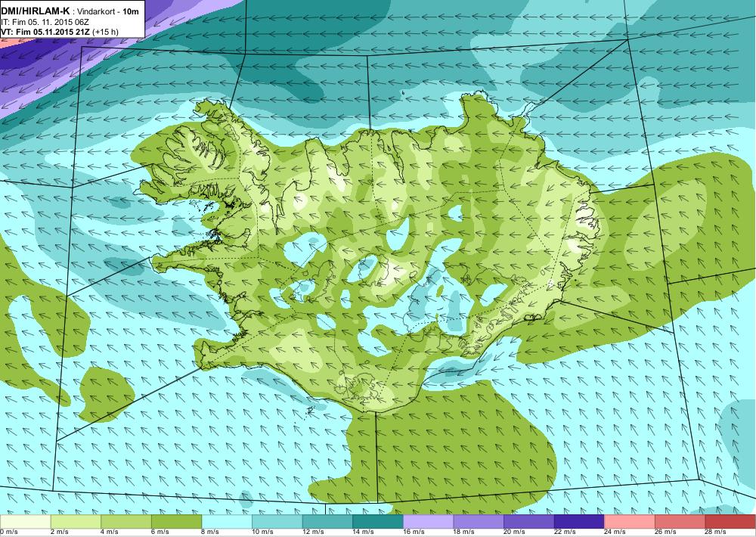Select the "8 m/s" legend label
Image resolution: width=756 pixels, height=537 pixels.
pos(210,532)
